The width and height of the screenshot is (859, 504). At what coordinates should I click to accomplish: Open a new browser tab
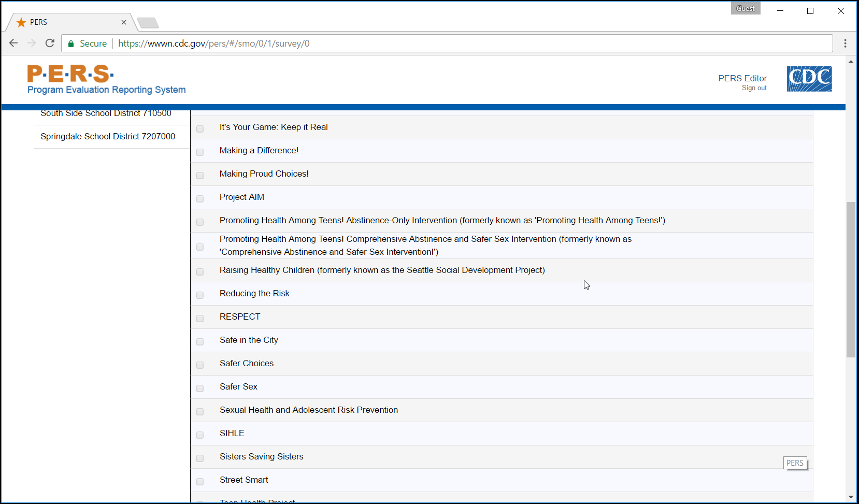pos(148,23)
